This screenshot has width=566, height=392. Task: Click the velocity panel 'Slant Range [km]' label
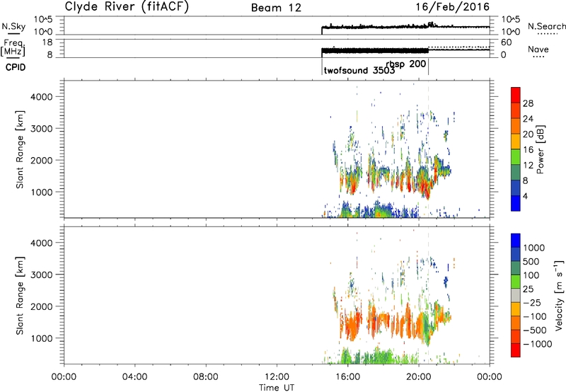click(20, 295)
